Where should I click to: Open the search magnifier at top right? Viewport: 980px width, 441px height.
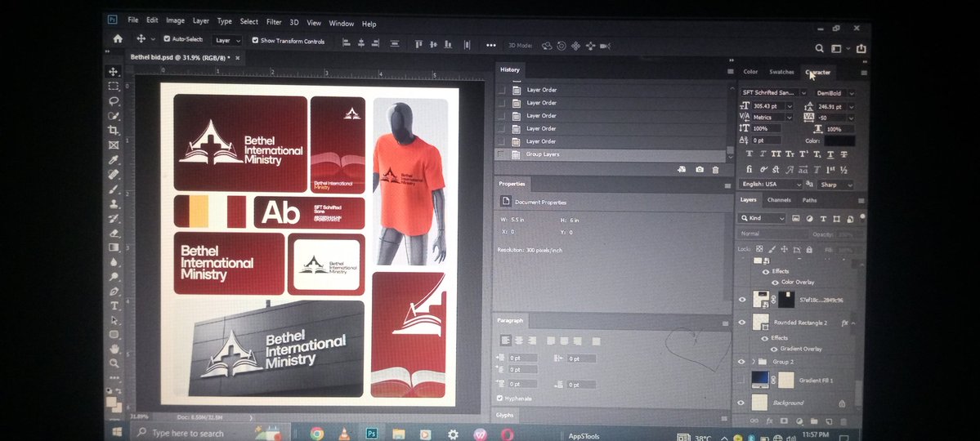coord(819,49)
